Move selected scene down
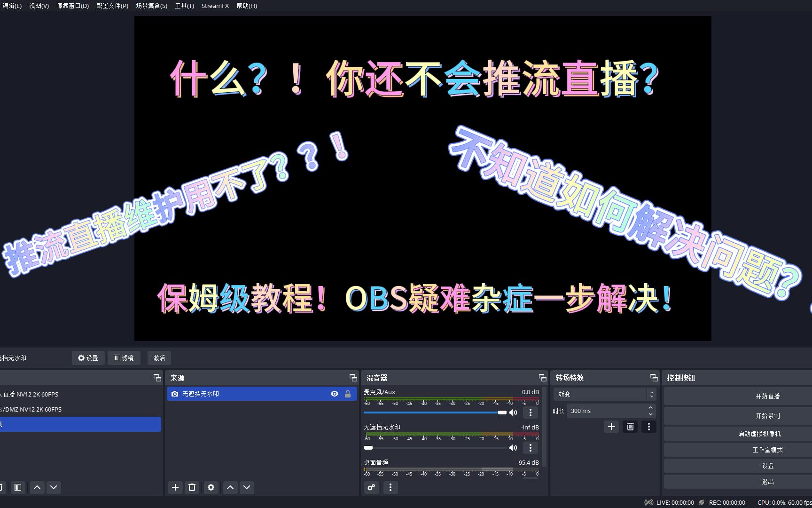This screenshot has height=508, width=812. pos(54,487)
